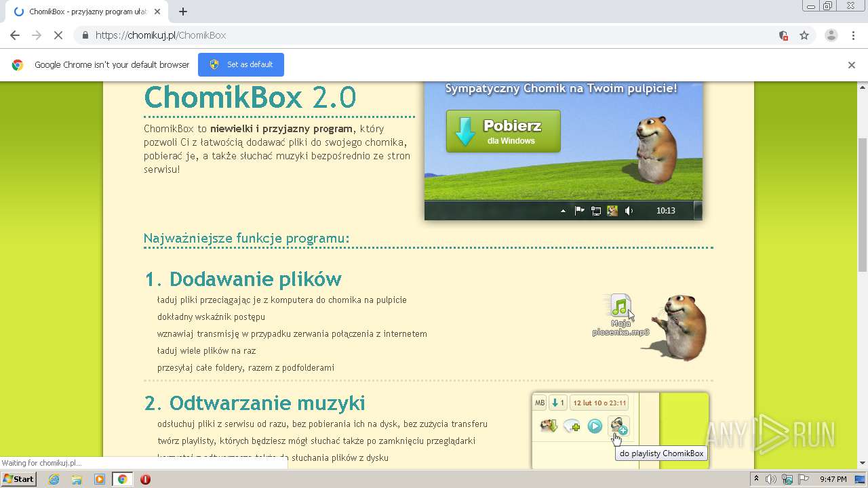Switch to the ChomikBox tab

point(87,12)
